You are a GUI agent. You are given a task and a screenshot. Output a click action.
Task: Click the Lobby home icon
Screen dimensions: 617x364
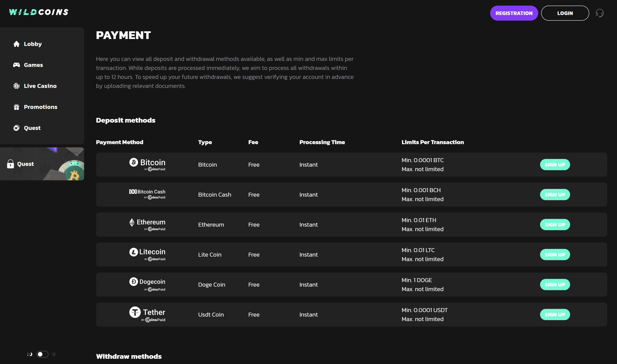[x=16, y=44]
